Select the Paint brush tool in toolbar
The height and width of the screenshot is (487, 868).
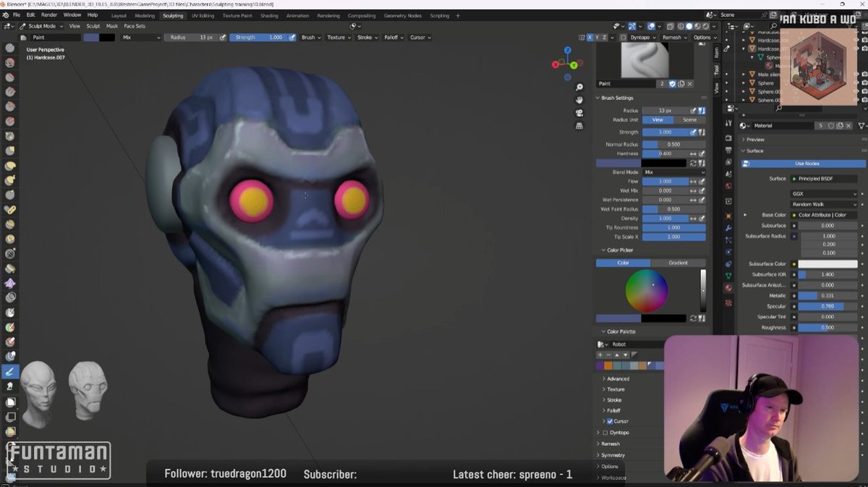(x=10, y=371)
